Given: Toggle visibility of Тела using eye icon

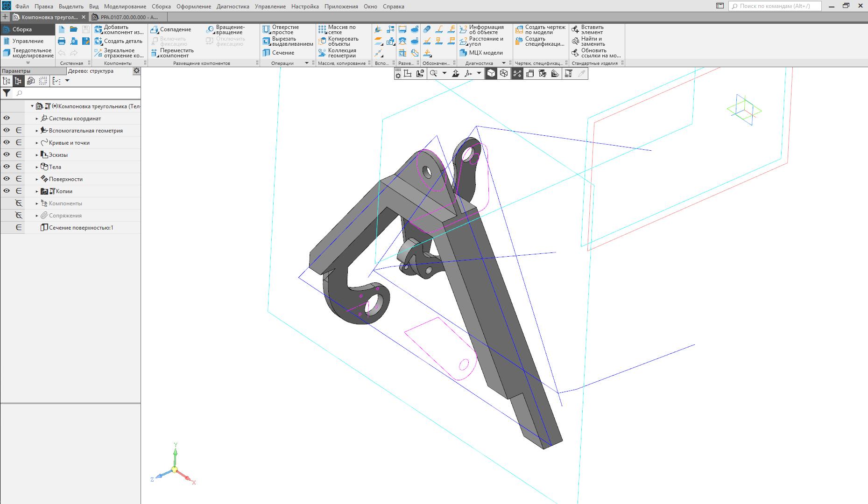Looking at the screenshot, I should pyautogui.click(x=7, y=167).
